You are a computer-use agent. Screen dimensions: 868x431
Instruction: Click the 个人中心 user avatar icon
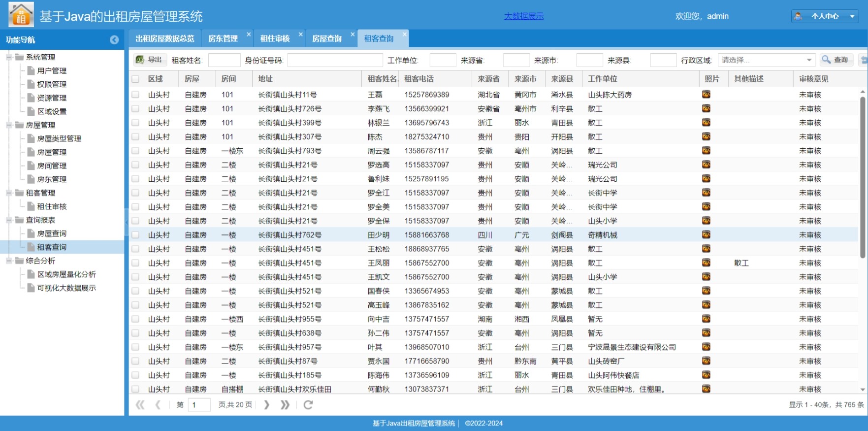pos(798,16)
